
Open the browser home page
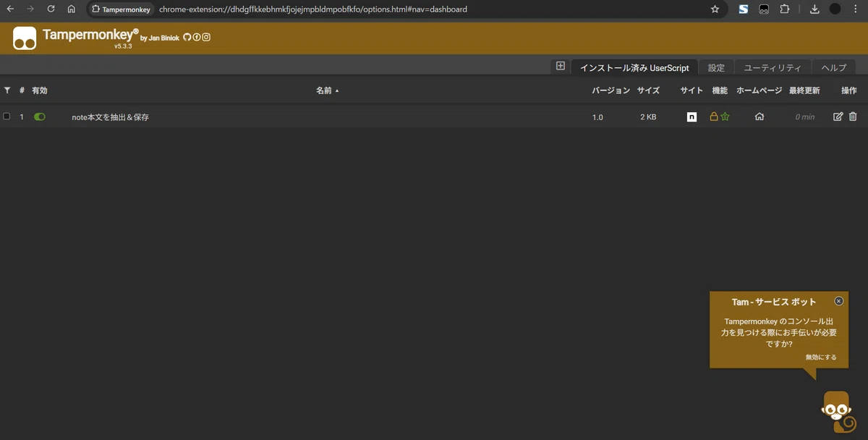(x=71, y=9)
